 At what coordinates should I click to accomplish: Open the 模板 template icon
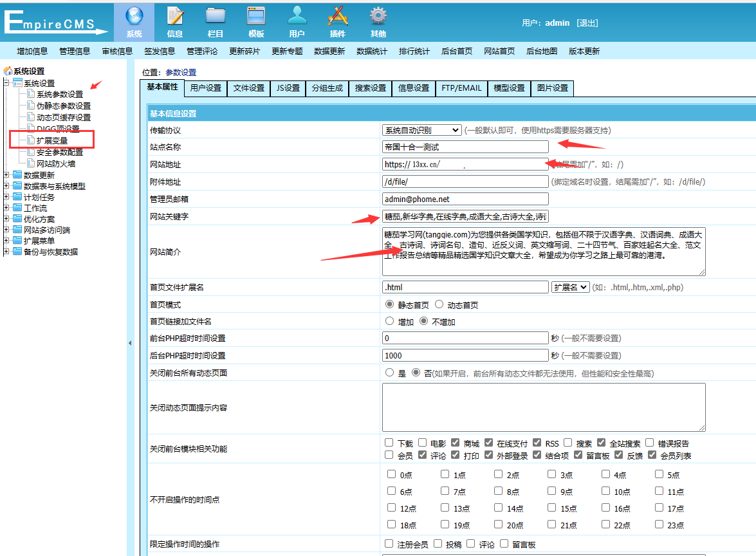[256, 17]
